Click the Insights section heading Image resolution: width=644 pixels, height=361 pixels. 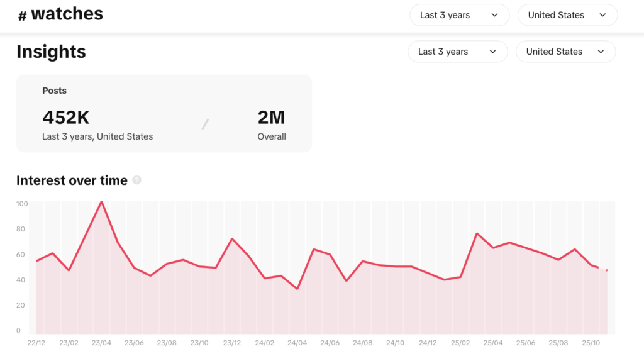51,52
